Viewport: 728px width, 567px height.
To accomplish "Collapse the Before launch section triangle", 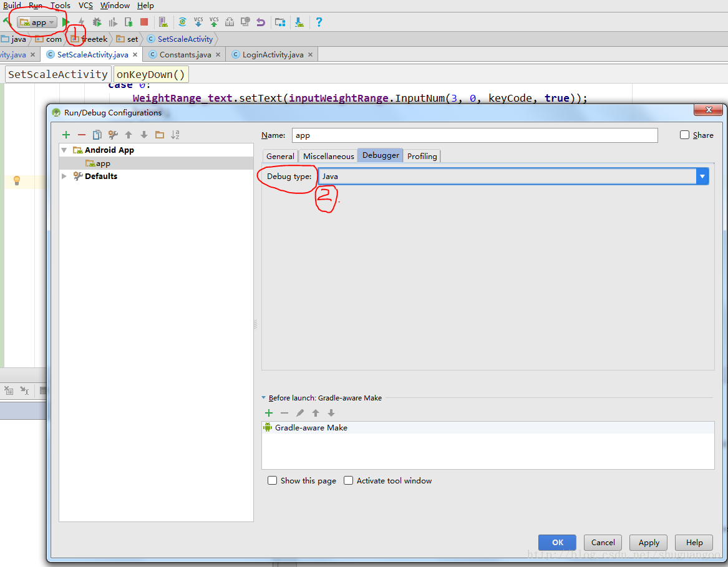I will tap(264, 397).
